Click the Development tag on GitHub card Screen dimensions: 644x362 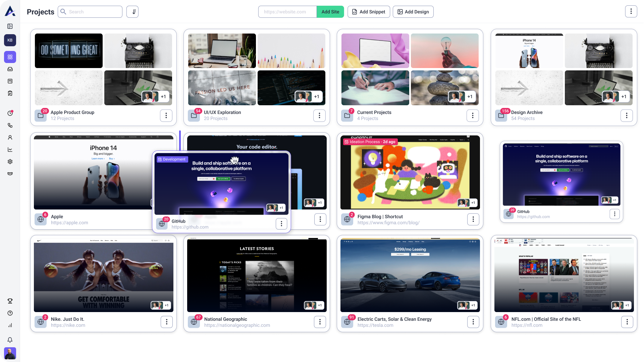[x=172, y=160]
